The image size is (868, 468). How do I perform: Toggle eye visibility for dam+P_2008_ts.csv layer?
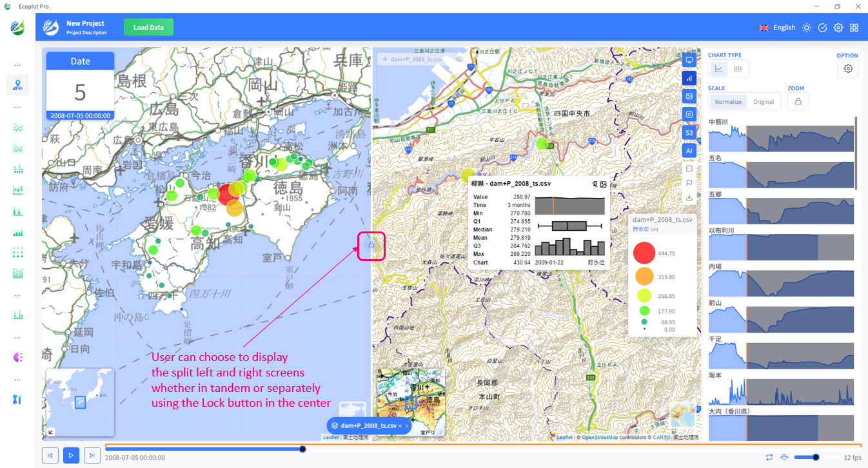(460, 59)
